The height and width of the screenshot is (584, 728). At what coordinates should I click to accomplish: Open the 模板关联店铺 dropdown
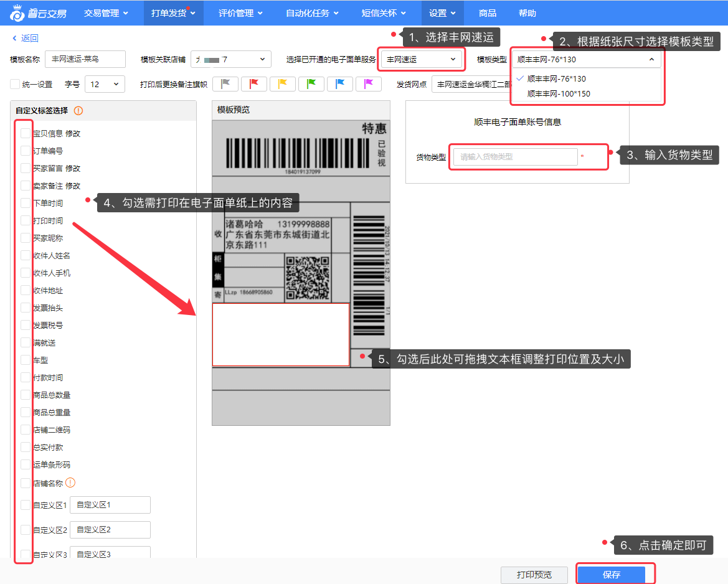coord(231,59)
